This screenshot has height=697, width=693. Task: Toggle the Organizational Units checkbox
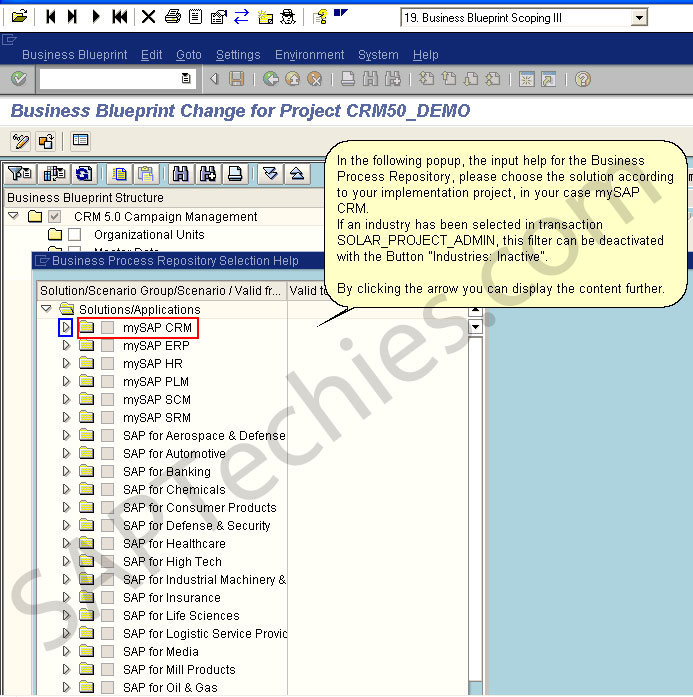[75, 234]
